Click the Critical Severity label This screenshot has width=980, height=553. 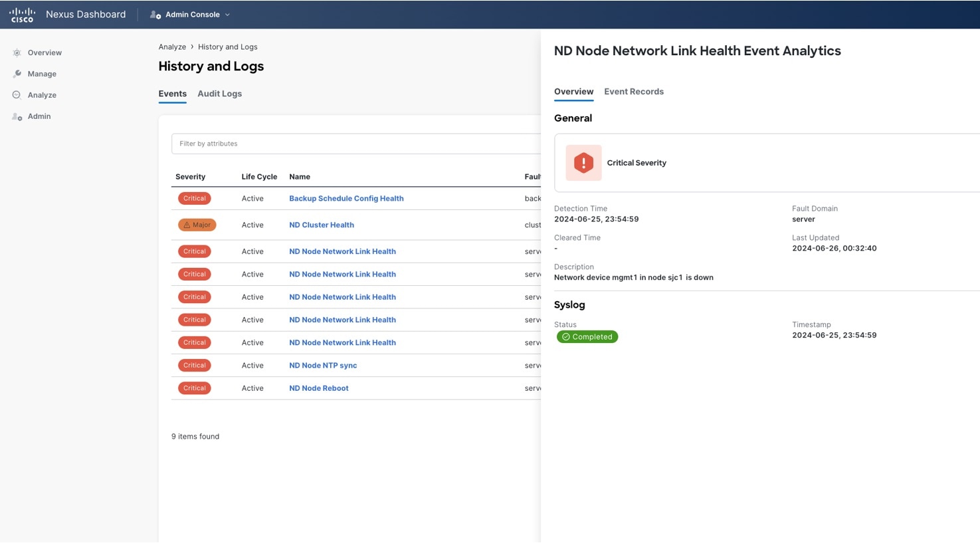point(637,163)
